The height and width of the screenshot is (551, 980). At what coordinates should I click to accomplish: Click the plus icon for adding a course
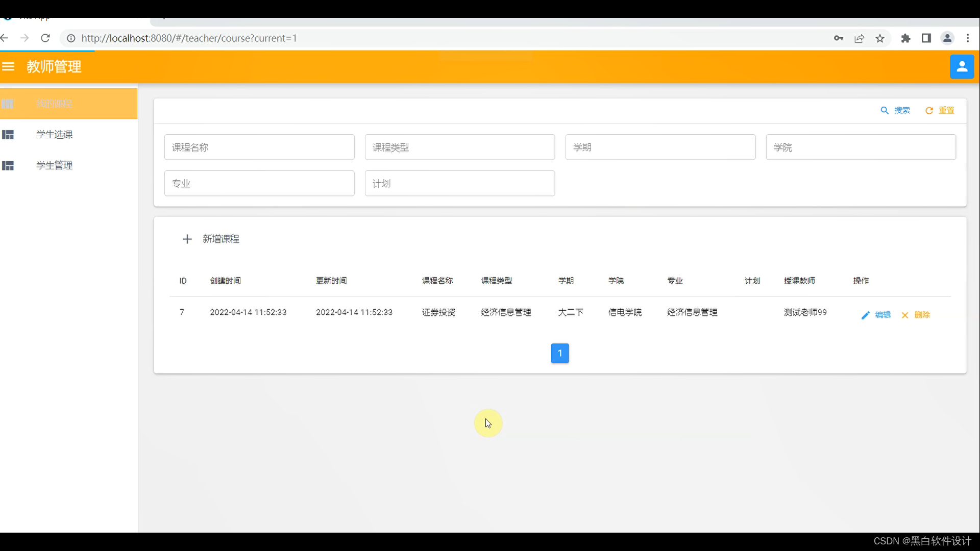point(187,239)
